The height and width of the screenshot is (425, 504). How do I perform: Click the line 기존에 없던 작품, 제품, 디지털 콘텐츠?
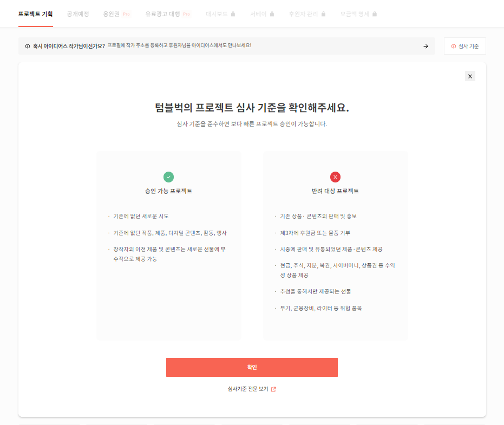tap(170, 233)
